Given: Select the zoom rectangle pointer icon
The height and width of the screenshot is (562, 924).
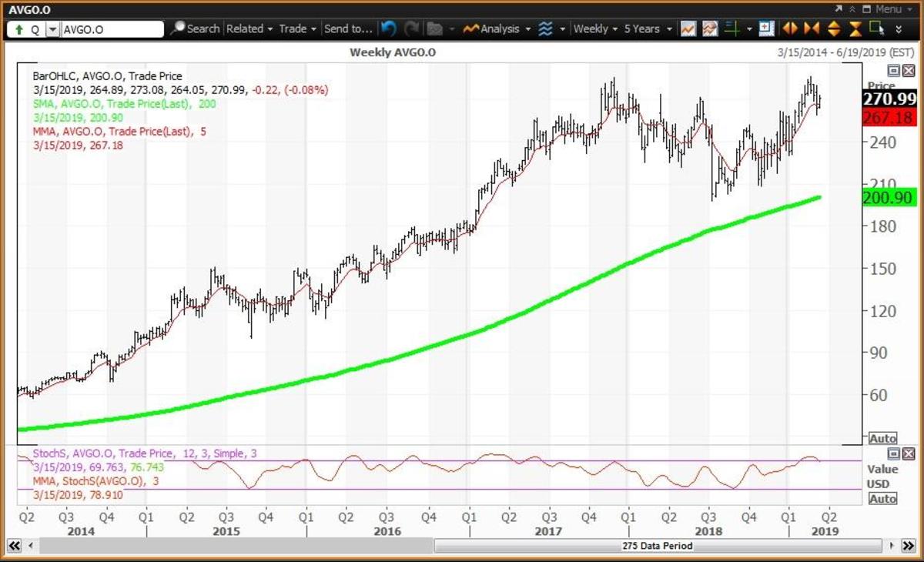Looking at the screenshot, I should [876, 28].
